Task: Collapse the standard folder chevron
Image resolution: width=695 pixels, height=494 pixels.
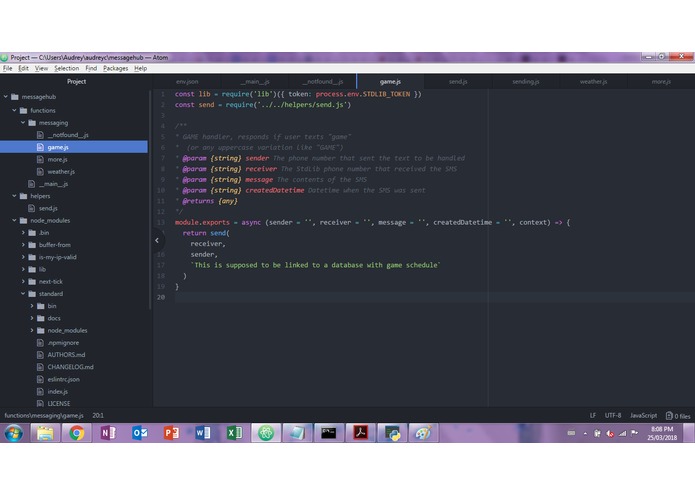Action: pyautogui.click(x=23, y=294)
